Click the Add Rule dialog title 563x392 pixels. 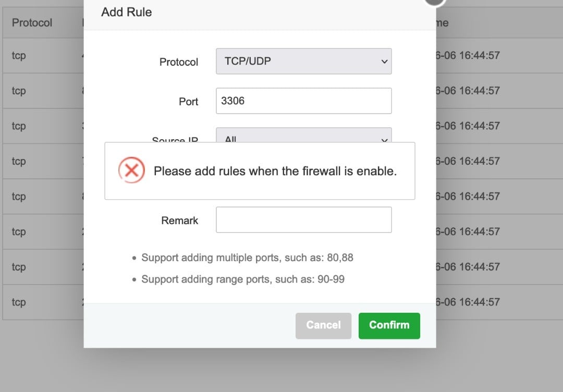click(127, 12)
